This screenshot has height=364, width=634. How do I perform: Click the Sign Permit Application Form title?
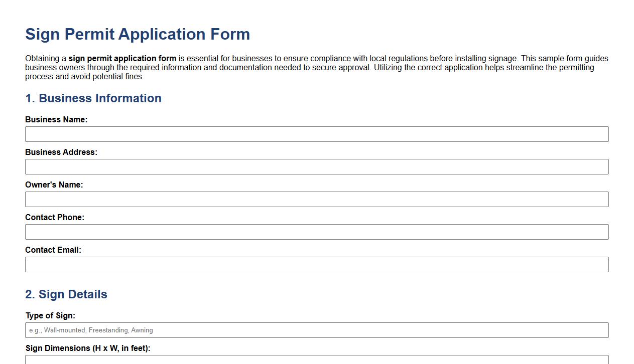tap(138, 34)
